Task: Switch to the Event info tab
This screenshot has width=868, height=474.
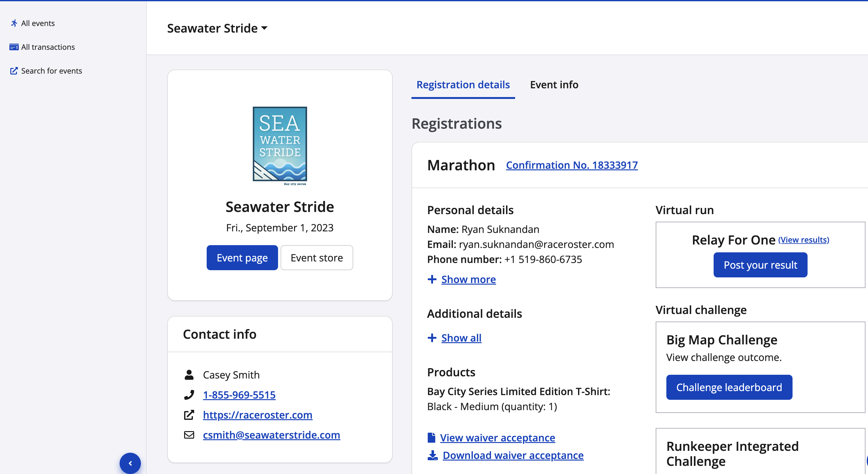Action: click(x=554, y=85)
